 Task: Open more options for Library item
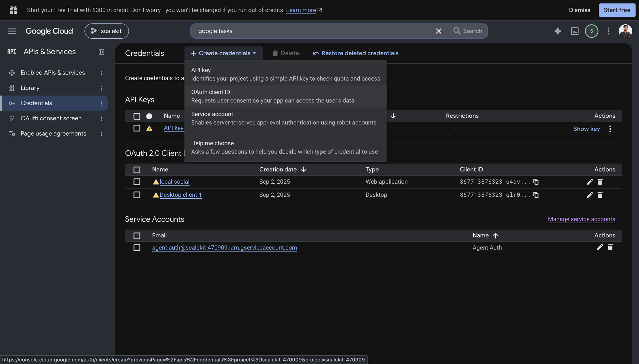101,88
